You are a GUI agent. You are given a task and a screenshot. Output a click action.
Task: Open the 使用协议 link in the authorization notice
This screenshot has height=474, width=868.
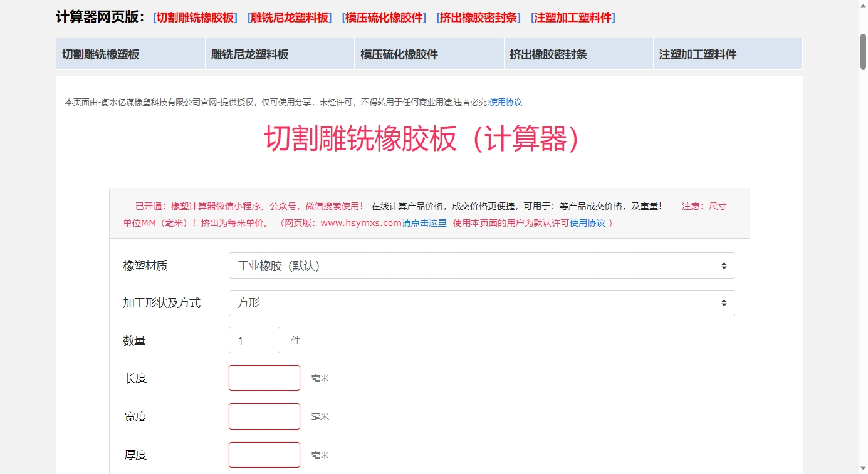tap(506, 102)
